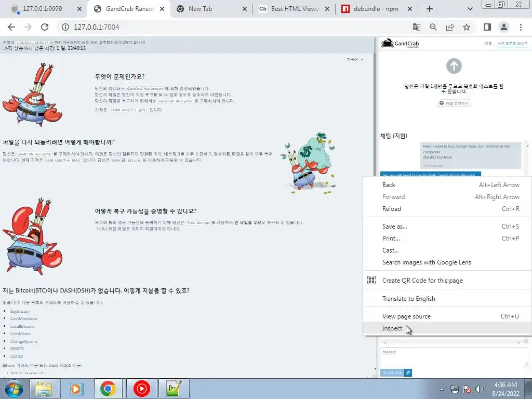Open the Changelly.com link
The image size is (532, 399).
click(x=23, y=342)
